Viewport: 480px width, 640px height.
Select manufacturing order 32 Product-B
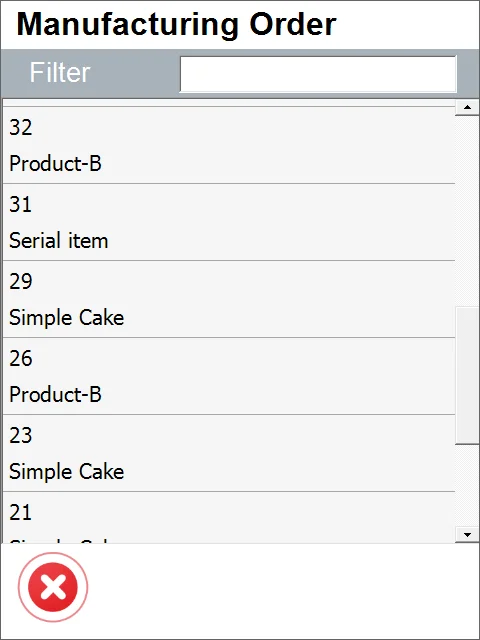229,145
